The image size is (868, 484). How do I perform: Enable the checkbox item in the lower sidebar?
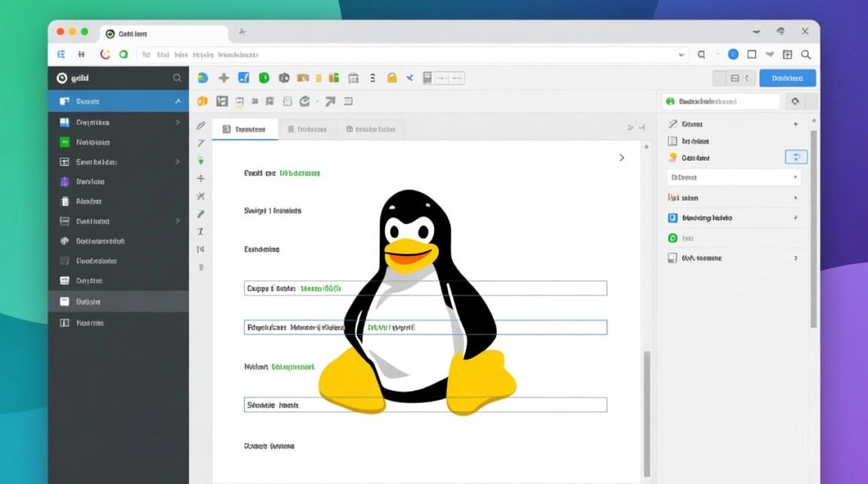(65, 261)
